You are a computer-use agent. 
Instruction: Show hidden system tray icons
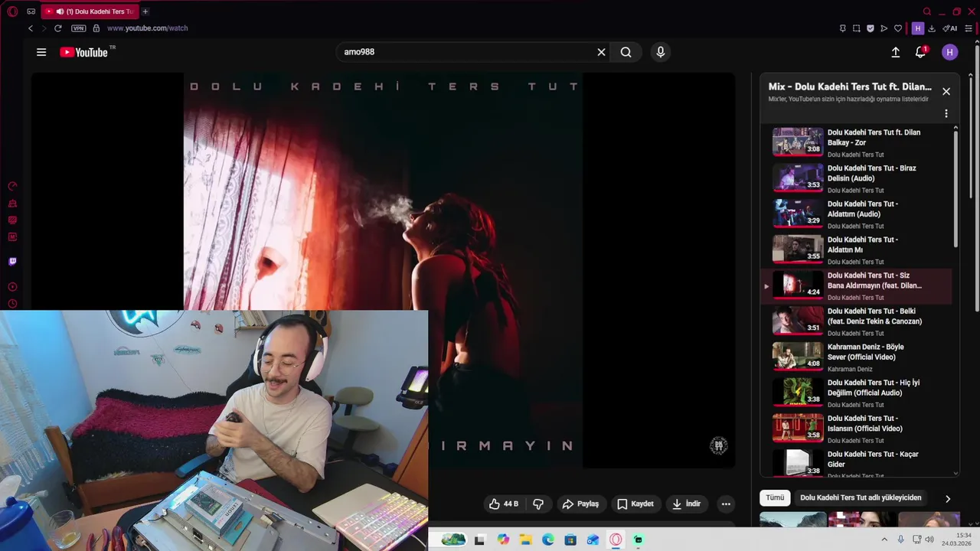[886, 540]
